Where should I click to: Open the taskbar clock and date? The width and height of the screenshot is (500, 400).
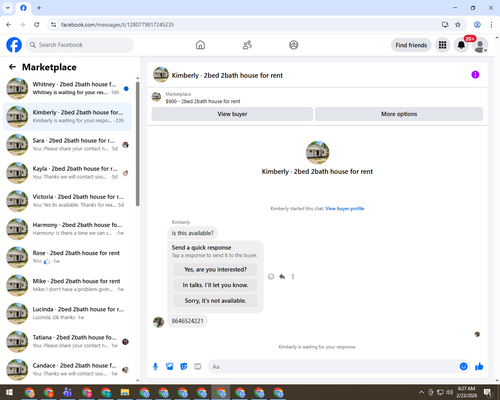pyautogui.click(x=466, y=392)
